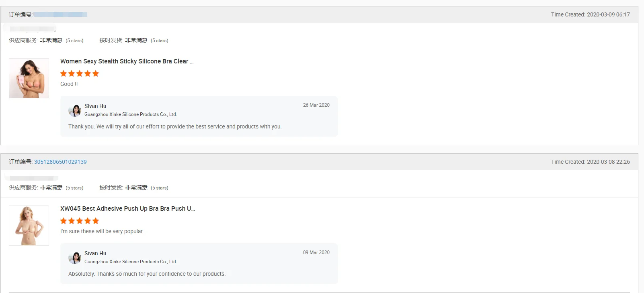The height and width of the screenshot is (293, 644).
Task: Open order number 30512806501029139
Action: click(x=60, y=162)
